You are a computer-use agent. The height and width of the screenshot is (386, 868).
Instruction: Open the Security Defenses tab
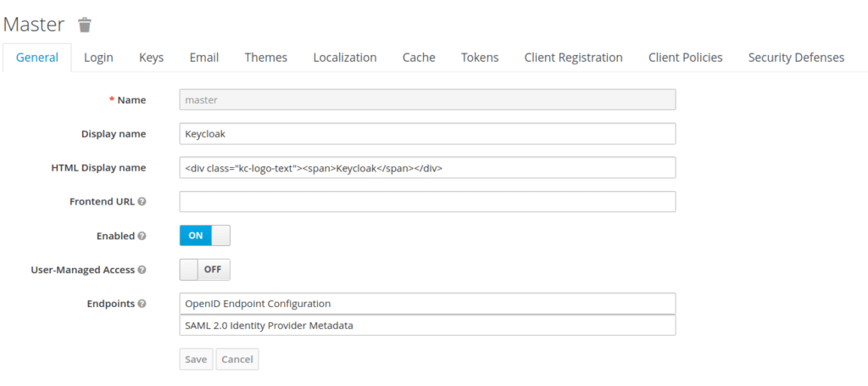[x=796, y=58]
